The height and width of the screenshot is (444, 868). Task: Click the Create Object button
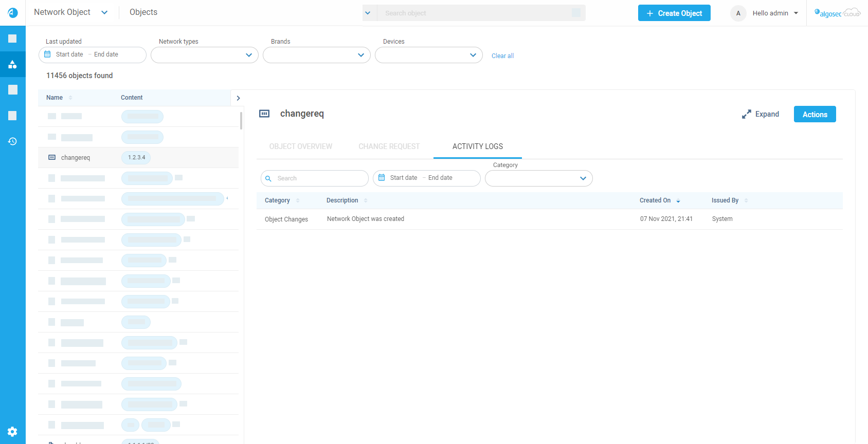point(674,13)
